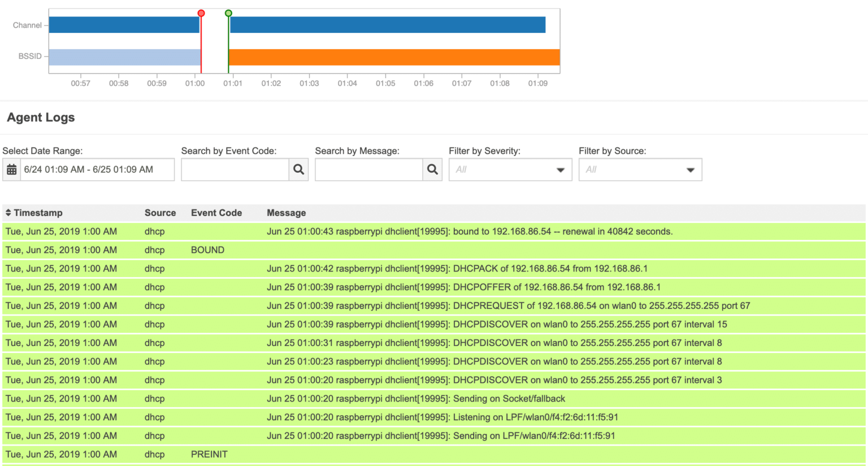Screen dimensions: 868x466
Task: Focus the Search by Message field
Action: 368,170
